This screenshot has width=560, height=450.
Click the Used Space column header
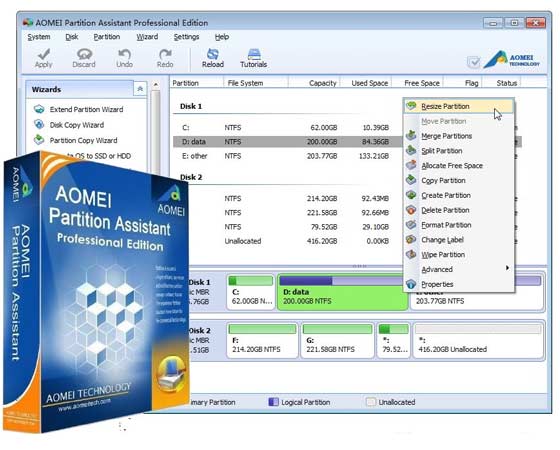[x=370, y=83]
